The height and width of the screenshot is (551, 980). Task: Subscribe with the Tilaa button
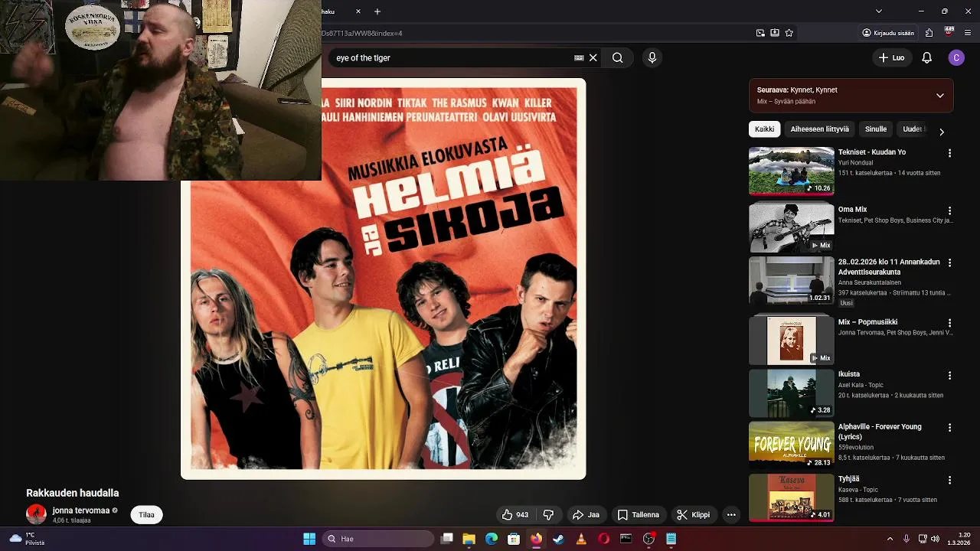click(146, 515)
